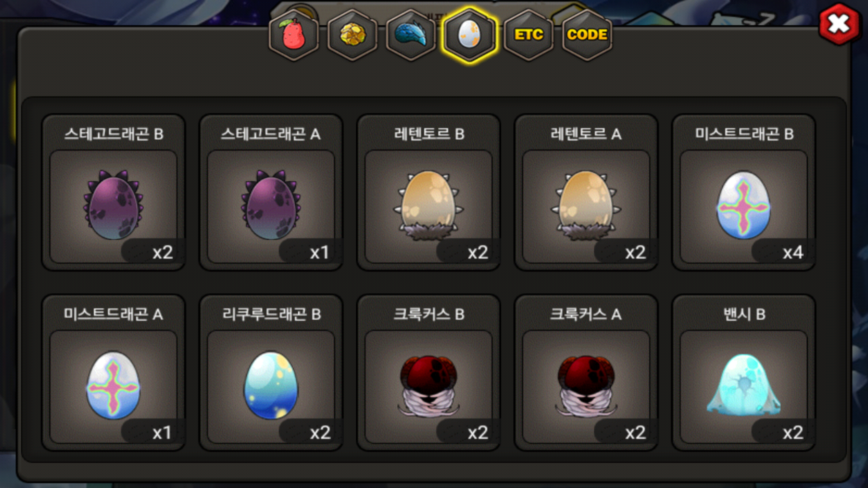Close the inventory with the red X
The width and height of the screenshot is (868, 488).
point(839,24)
